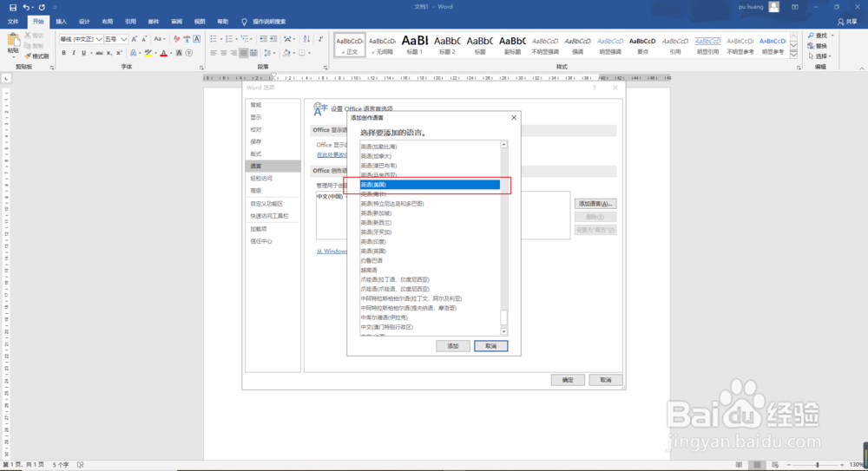
Task: Click the Format Painter (格式刷) button
Action: pos(36,56)
